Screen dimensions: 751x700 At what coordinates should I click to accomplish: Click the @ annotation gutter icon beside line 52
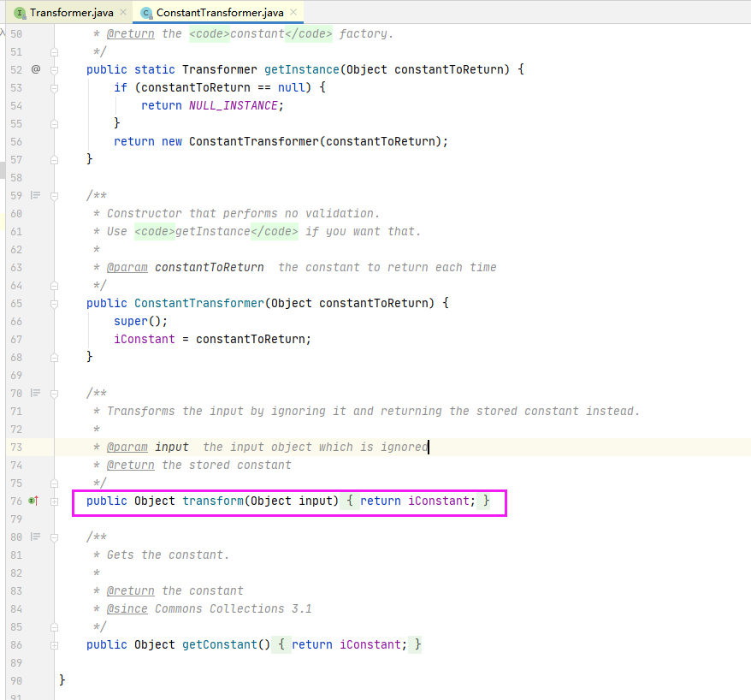pyautogui.click(x=34, y=69)
